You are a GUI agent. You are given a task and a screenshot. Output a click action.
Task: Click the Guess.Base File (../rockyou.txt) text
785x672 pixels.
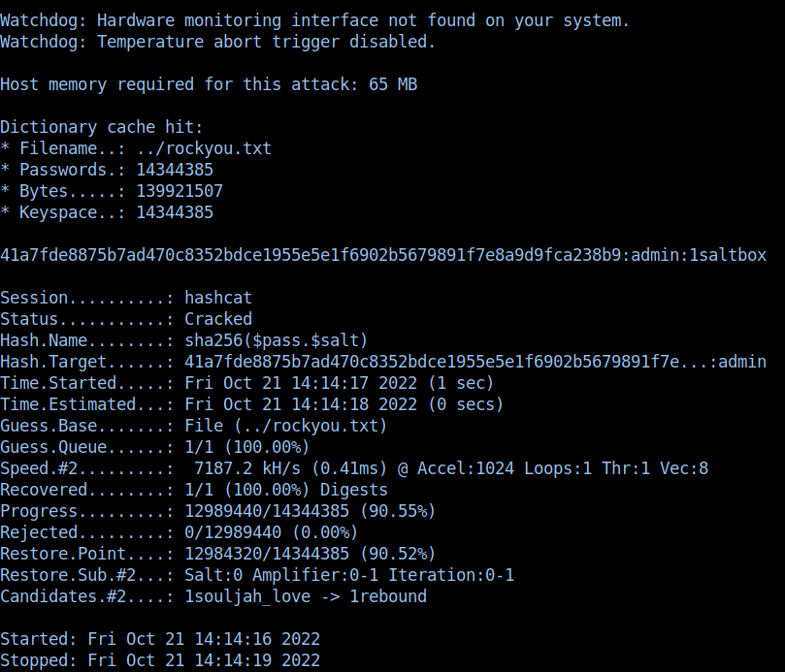(x=285, y=426)
